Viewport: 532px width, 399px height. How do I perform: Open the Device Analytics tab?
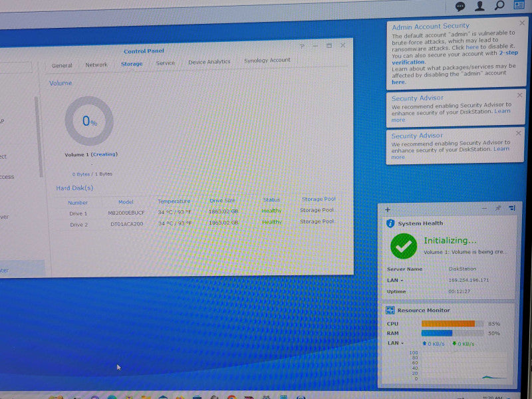[x=209, y=62]
